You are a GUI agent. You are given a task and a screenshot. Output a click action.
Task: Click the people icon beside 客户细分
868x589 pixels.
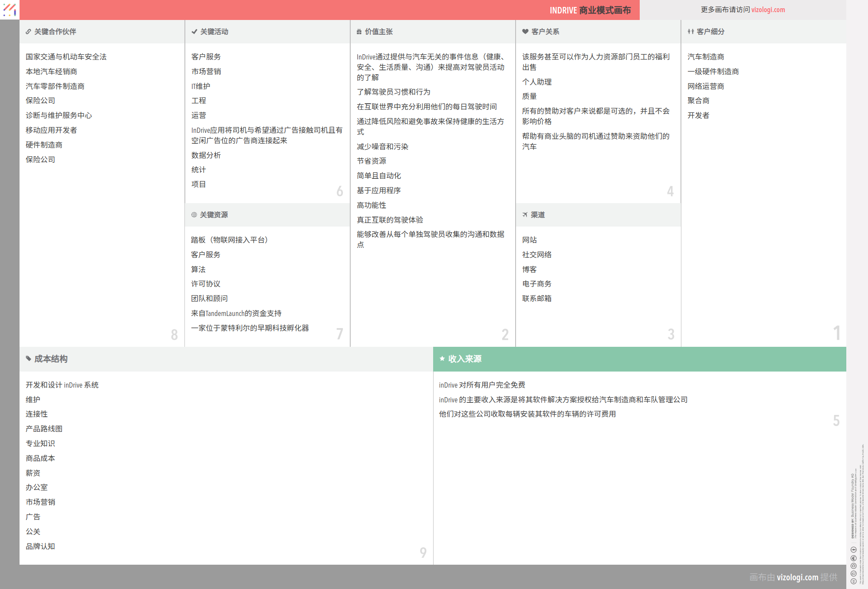pos(690,32)
